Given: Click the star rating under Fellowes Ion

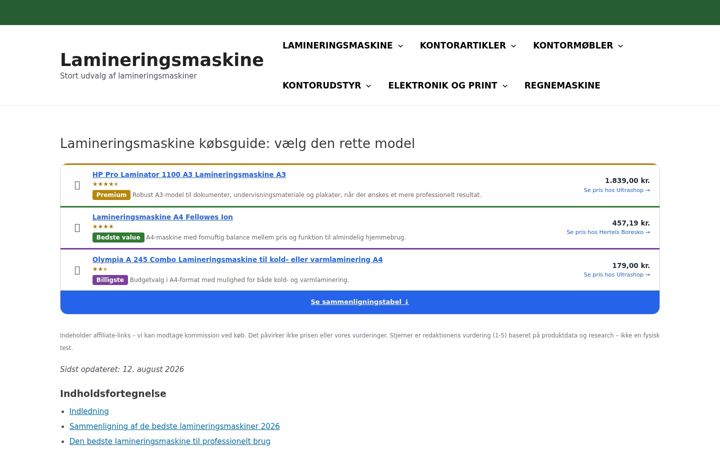Looking at the screenshot, I should [103, 227].
